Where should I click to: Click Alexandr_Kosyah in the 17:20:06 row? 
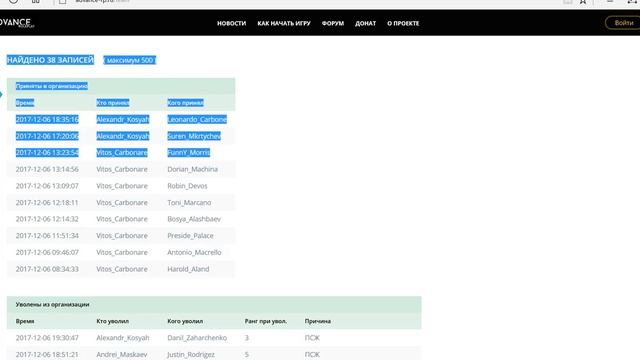(x=122, y=136)
